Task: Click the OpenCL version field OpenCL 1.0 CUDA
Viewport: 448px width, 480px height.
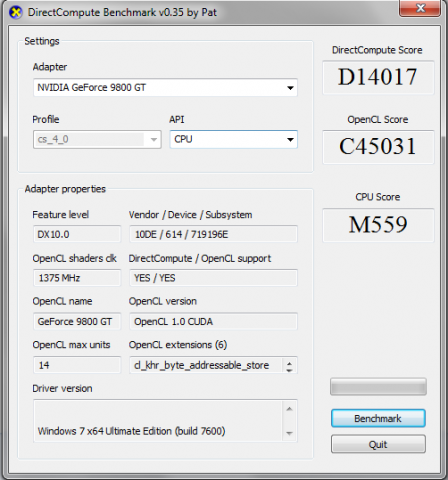Action: point(213,321)
